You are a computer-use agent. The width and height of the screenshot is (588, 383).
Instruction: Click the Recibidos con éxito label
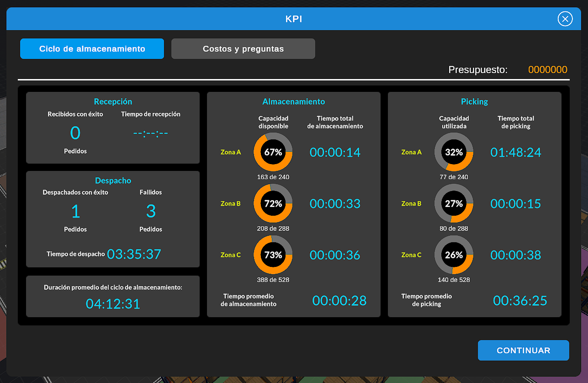point(75,114)
